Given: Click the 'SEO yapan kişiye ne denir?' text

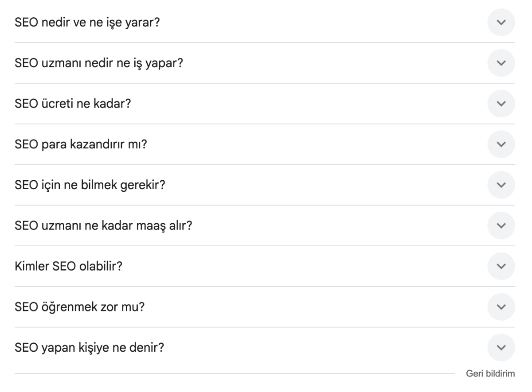Looking at the screenshot, I should coord(90,348).
